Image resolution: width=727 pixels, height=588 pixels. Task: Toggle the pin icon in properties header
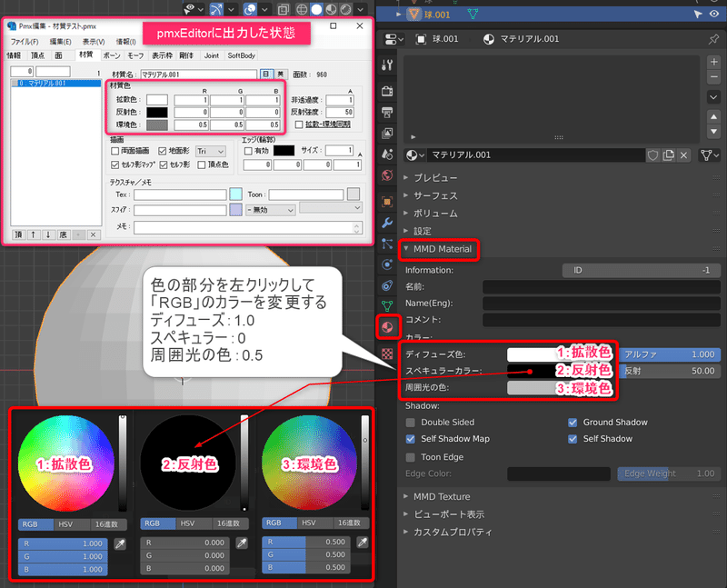713,39
